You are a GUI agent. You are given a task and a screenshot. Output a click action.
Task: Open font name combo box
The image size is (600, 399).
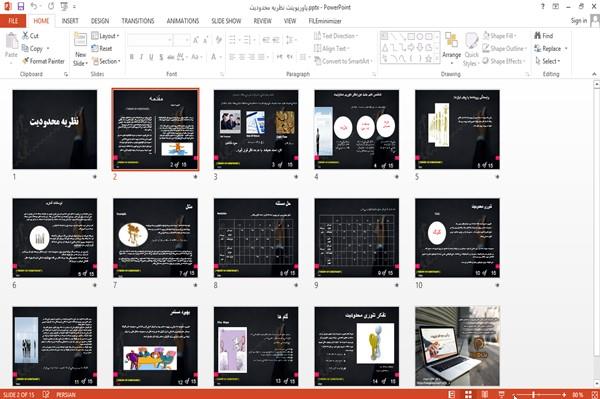150,40
